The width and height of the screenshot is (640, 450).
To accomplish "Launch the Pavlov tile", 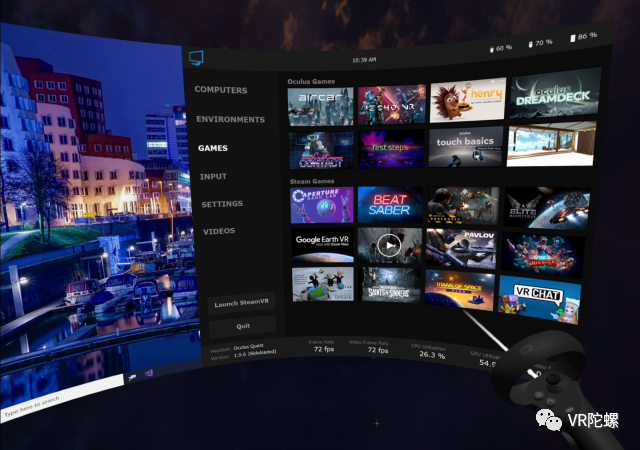I will (461, 248).
